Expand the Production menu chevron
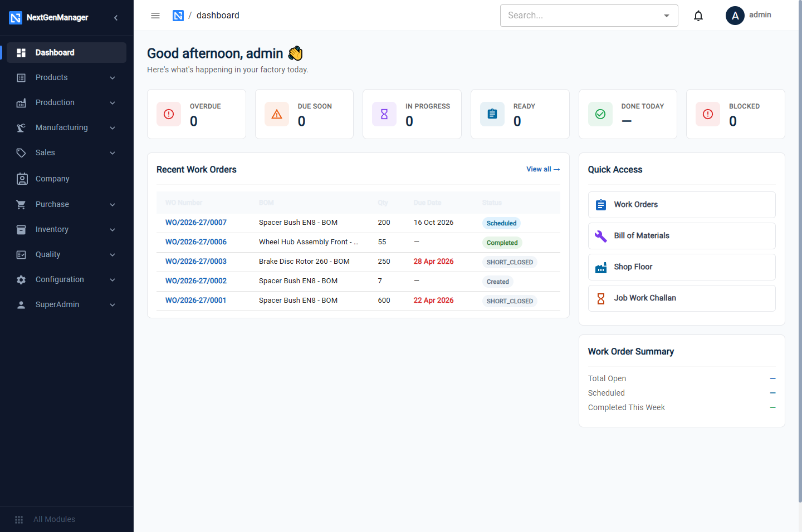Screen dimensions: 802x532 113,103
